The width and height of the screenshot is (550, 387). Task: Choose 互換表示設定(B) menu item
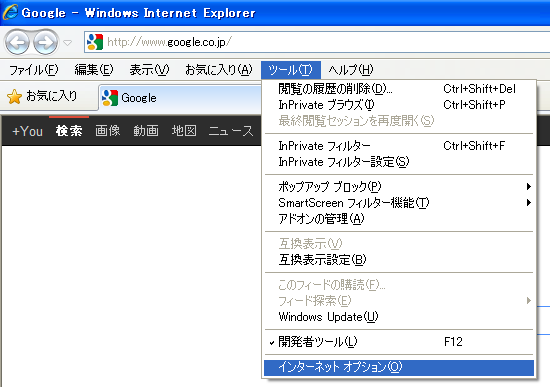point(399,260)
